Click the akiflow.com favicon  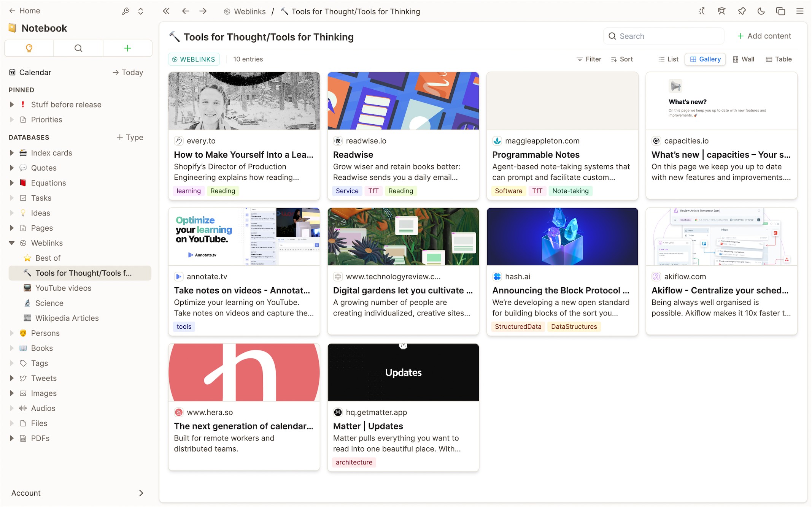(x=656, y=276)
